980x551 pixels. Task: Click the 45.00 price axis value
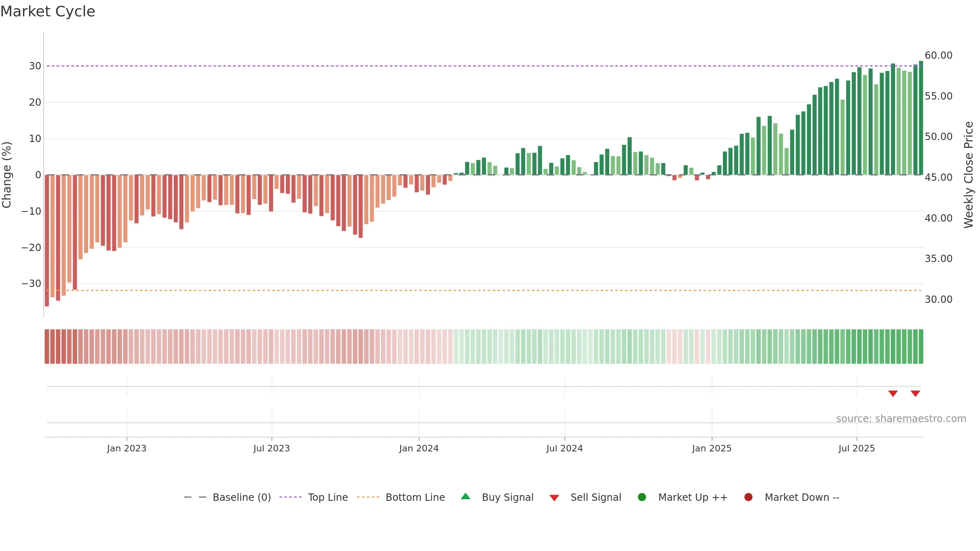(x=938, y=178)
